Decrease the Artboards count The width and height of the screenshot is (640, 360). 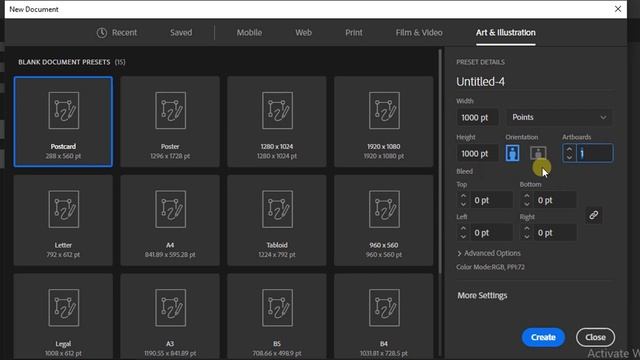point(569,157)
